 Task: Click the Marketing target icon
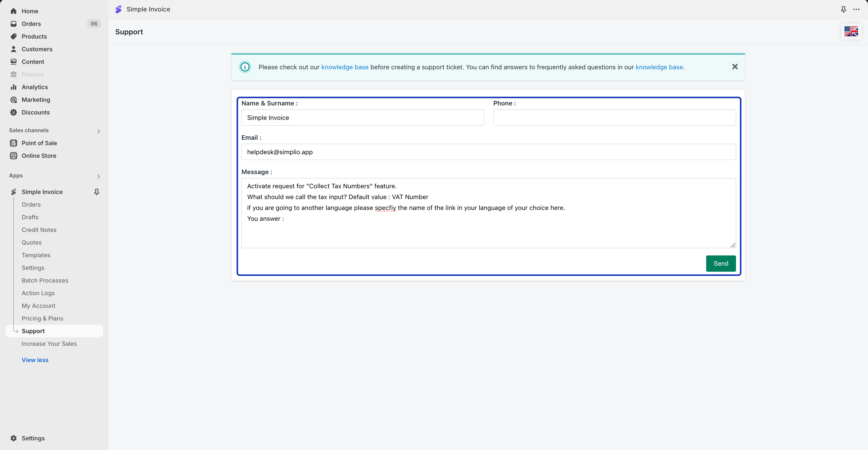point(14,100)
